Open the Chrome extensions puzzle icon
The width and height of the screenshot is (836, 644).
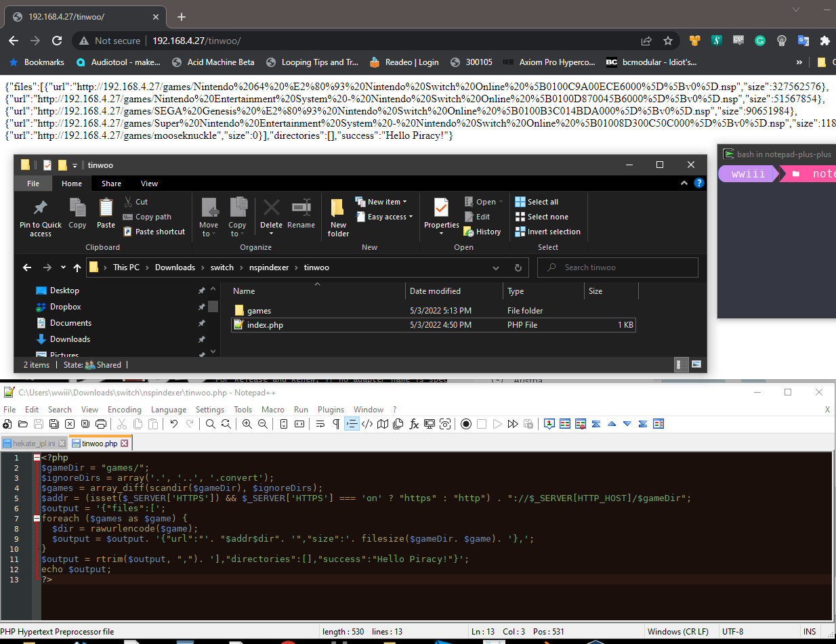tap(824, 41)
